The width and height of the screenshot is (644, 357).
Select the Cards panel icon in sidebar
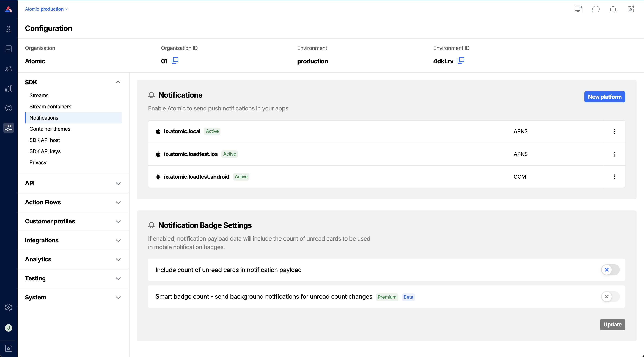(x=9, y=49)
